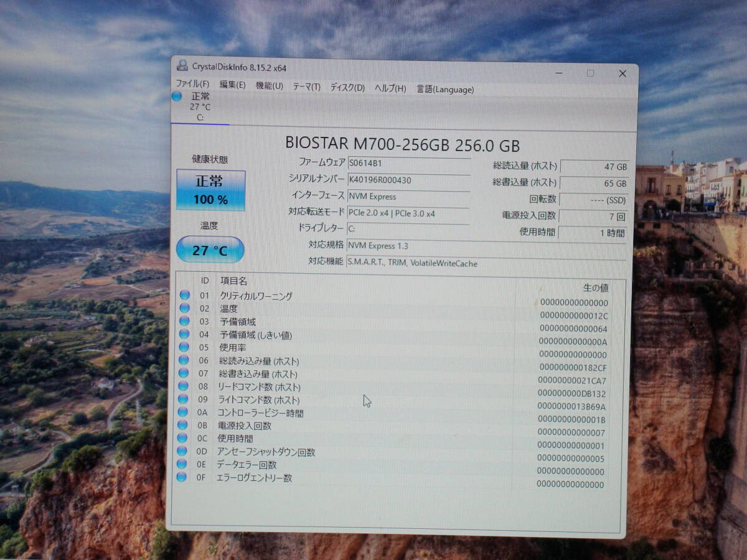The image size is (747, 560).
Task: Open the 言語(Language) menu
Action: (x=445, y=89)
